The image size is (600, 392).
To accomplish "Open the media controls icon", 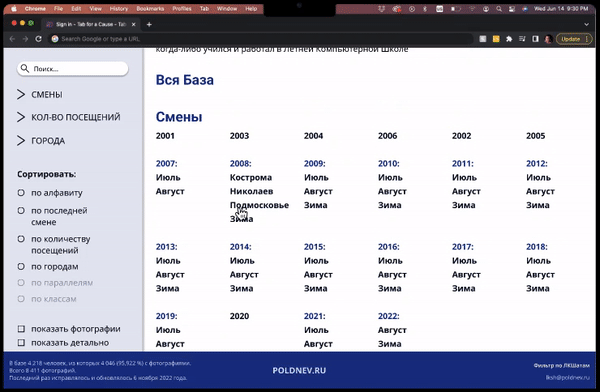I will (522, 39).
